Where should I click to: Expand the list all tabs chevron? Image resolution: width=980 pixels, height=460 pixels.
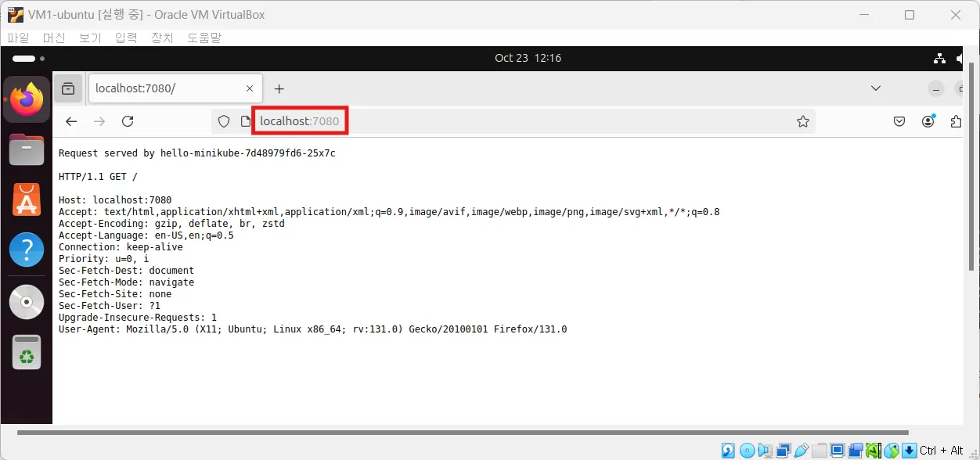click(876, 88)
